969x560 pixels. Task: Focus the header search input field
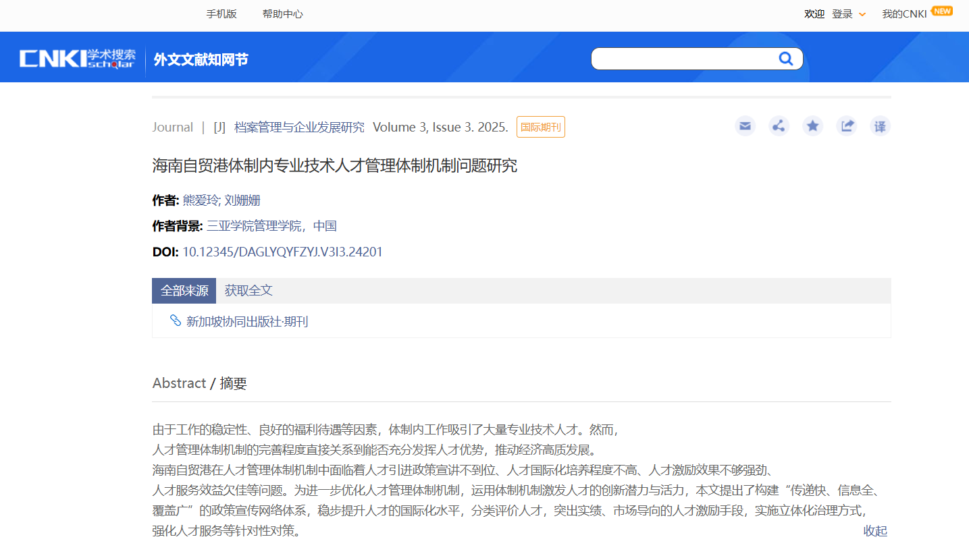683,59
